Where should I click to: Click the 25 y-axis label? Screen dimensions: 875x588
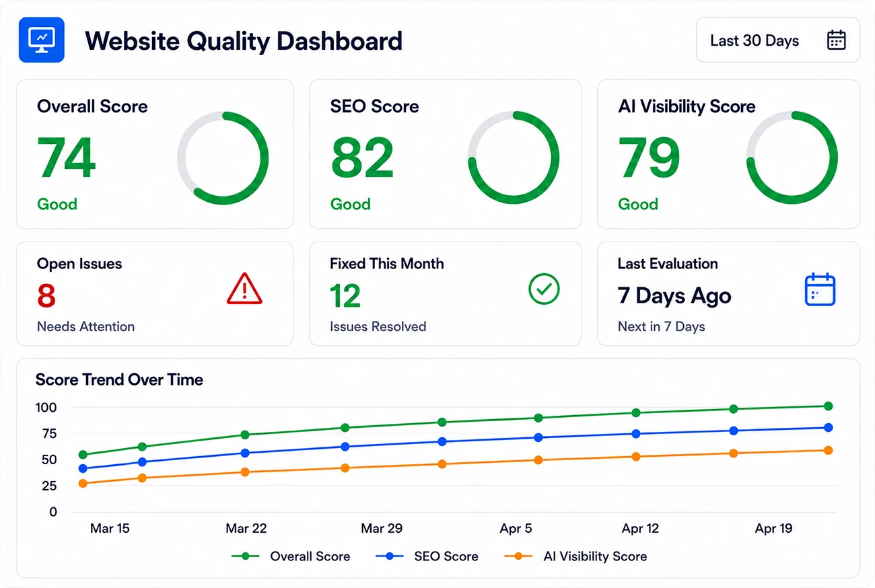coord(50,486)
